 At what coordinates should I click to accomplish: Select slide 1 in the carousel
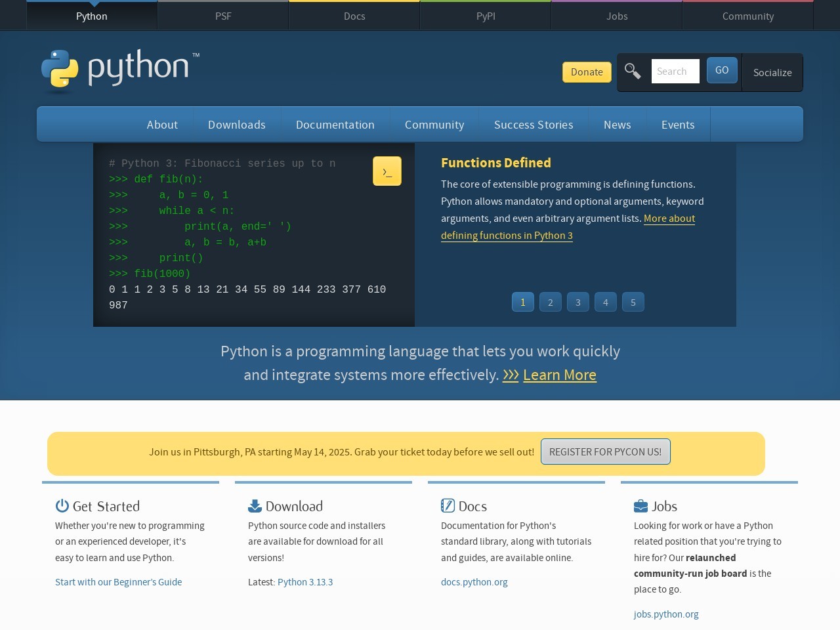pos(523,302)
